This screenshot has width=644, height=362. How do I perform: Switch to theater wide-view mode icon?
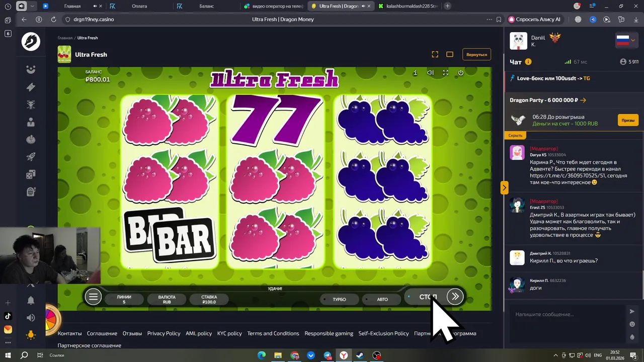(450, 54)
